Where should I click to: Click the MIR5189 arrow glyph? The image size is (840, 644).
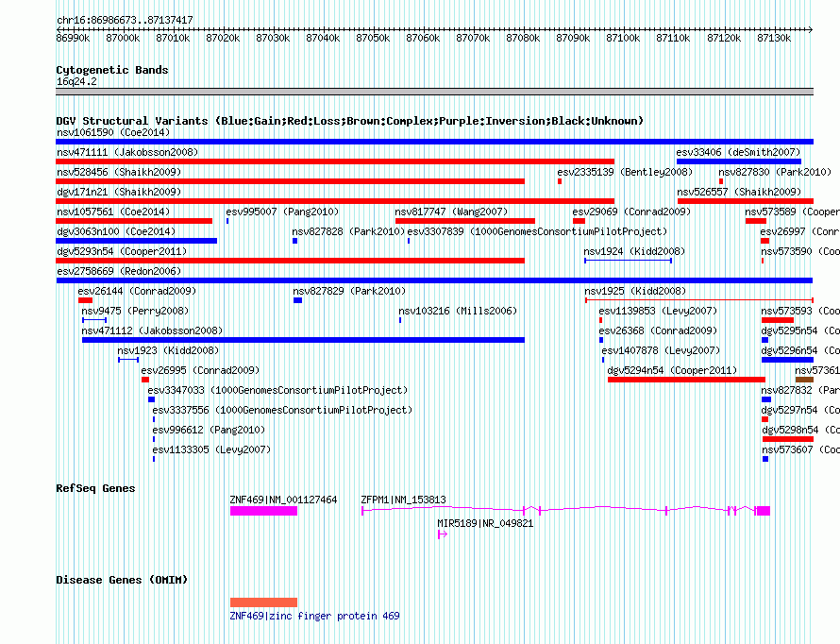(x=443, y=534)
